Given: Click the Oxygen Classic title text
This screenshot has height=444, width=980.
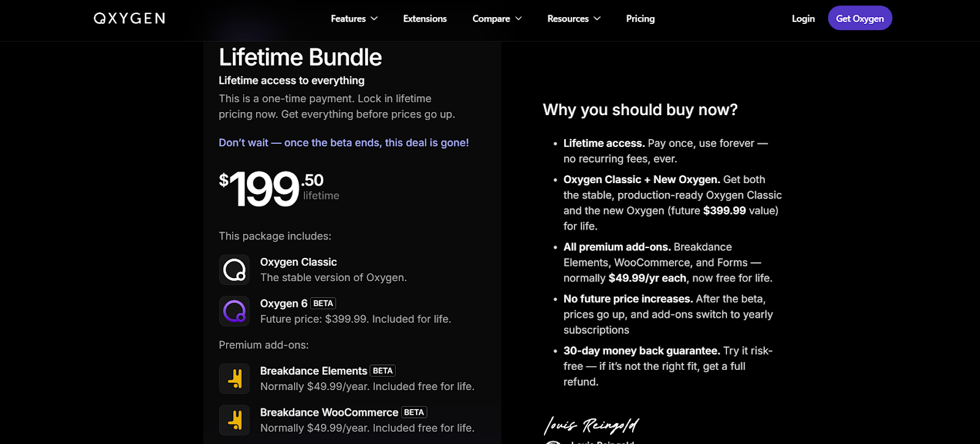Looking at the screenshot, I should pyautogui.click(x=298, y=262).
